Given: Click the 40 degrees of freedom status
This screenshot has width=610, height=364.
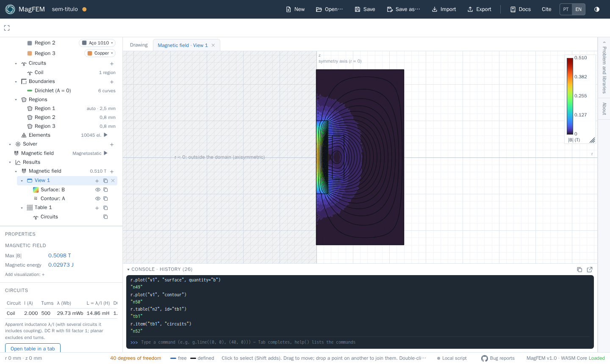Looking at the screenshot, I should pyautogui.click(x=136, y=358).
